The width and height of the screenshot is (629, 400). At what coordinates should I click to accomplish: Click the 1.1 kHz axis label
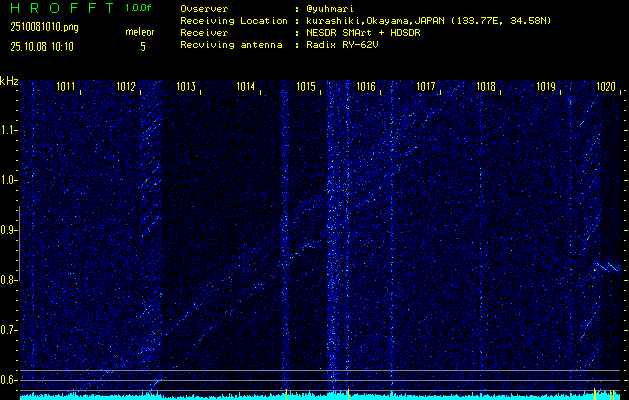point(9,130)
